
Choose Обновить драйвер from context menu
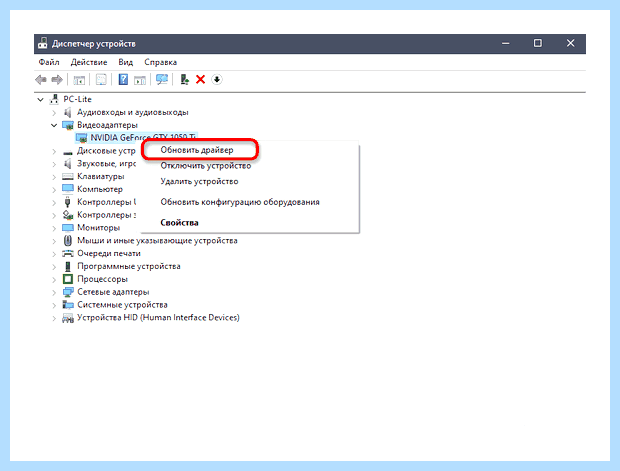197,150
